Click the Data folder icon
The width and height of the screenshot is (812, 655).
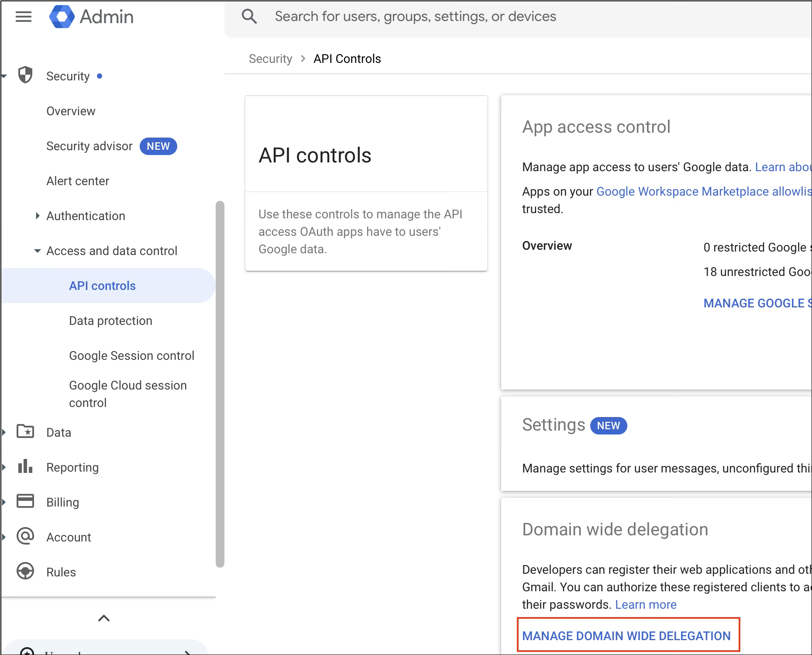tap(25, 431)
